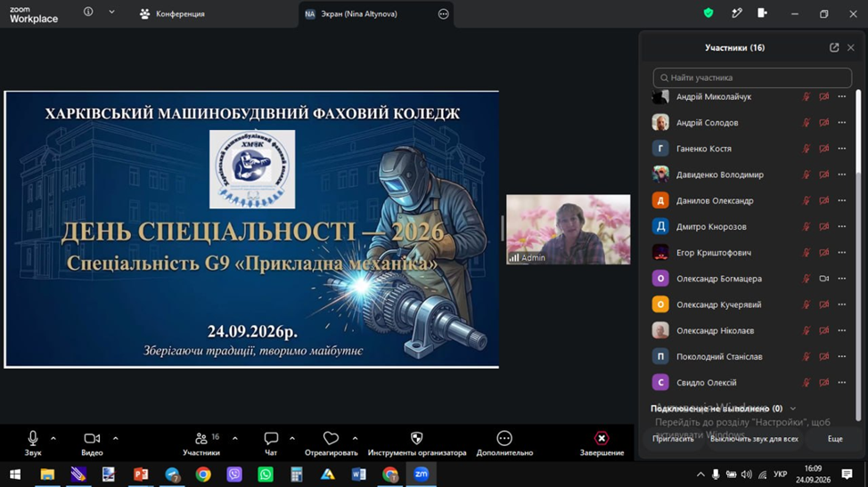
Task: Click the Еще button in participants panel
Action: coord(835,439)
